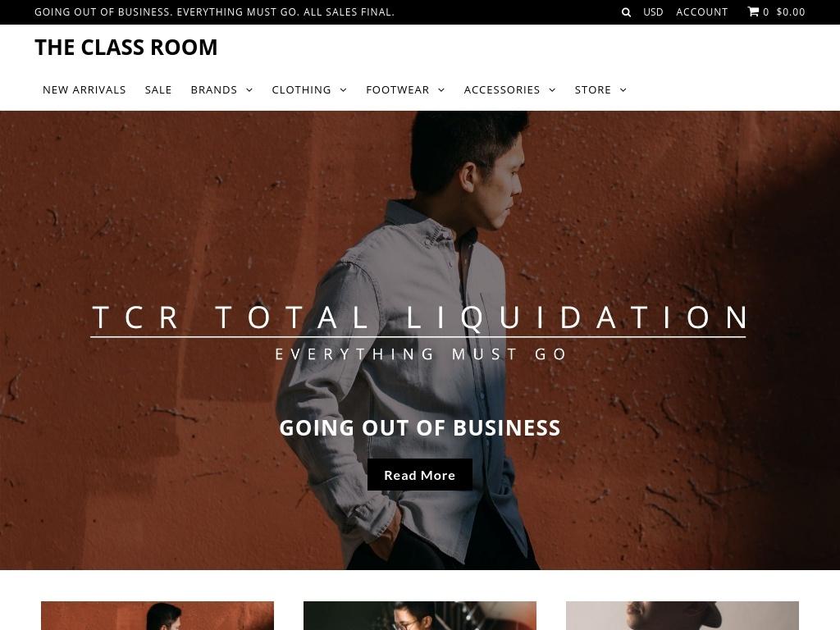Click The Class Room logo
The width and height of the screenshot is (840, 630).
[126, 47]
